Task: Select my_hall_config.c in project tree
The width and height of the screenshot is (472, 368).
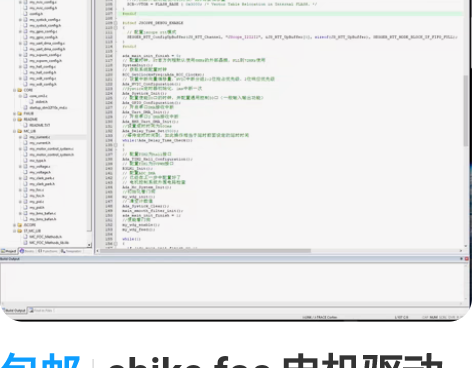Action: click(x=43, y=66)
